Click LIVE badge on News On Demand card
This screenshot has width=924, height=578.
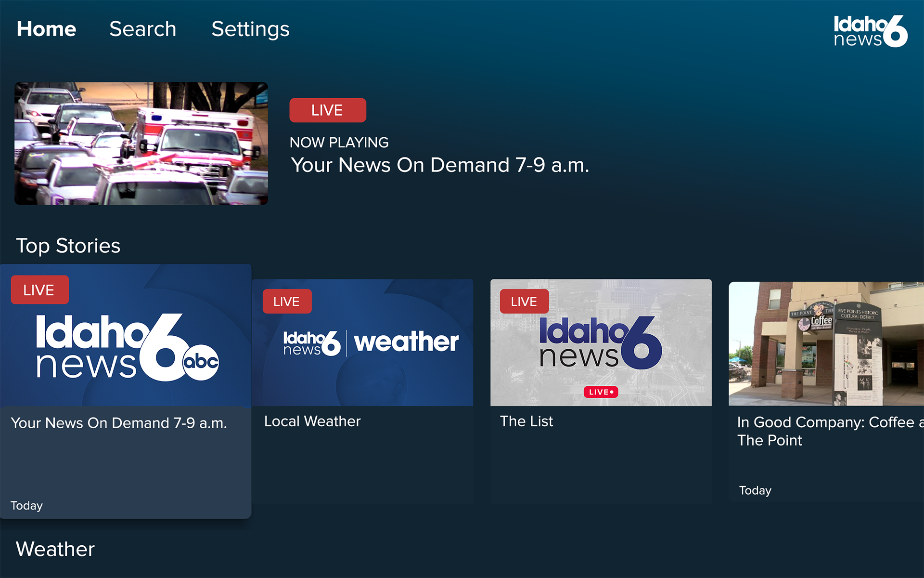point(39,290)
